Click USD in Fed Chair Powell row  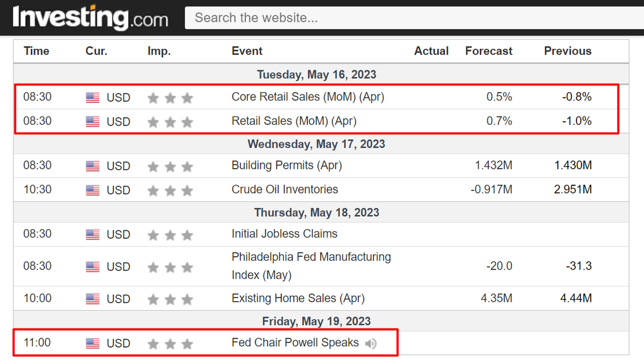pos(118,343)
